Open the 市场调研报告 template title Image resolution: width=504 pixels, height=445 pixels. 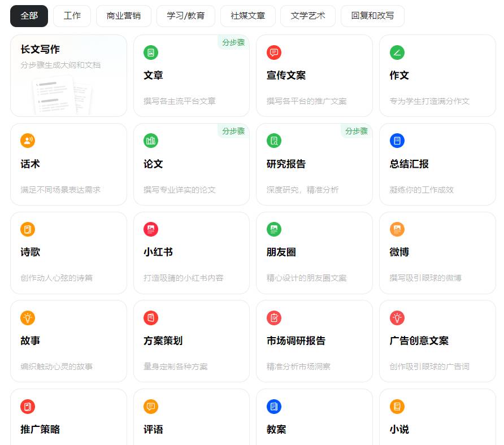coord(296,341)
